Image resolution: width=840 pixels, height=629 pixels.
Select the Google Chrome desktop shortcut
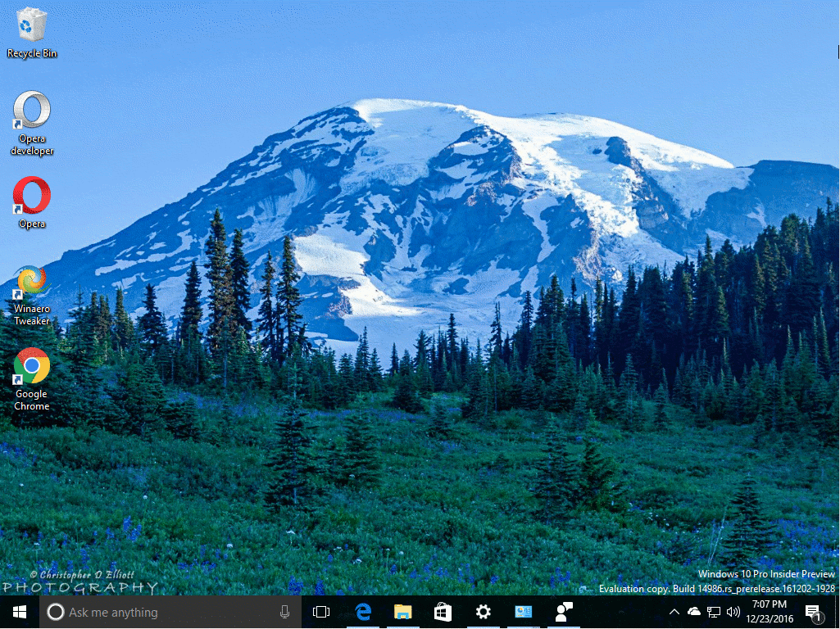(32, 379)
